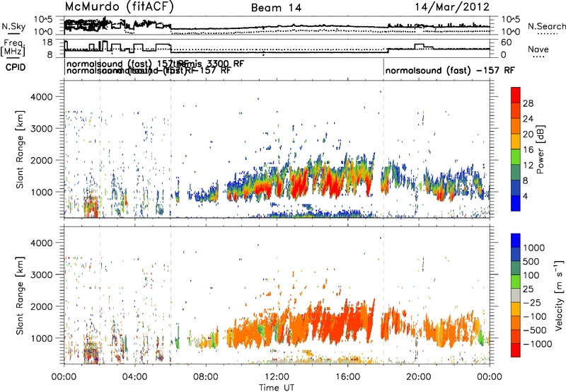Click the power panel 'Slant Range [km]' label

(20, 149)
